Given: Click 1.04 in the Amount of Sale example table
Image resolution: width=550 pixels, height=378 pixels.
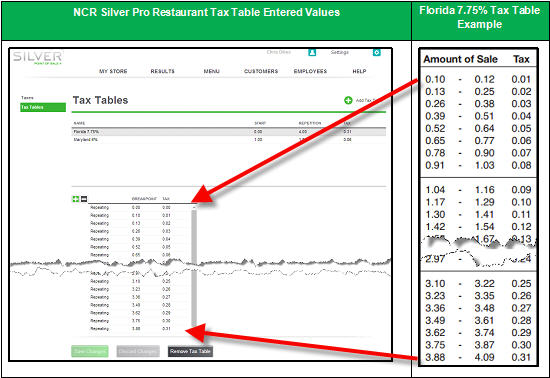Looking at the screenshot, I should coord(435,190).
